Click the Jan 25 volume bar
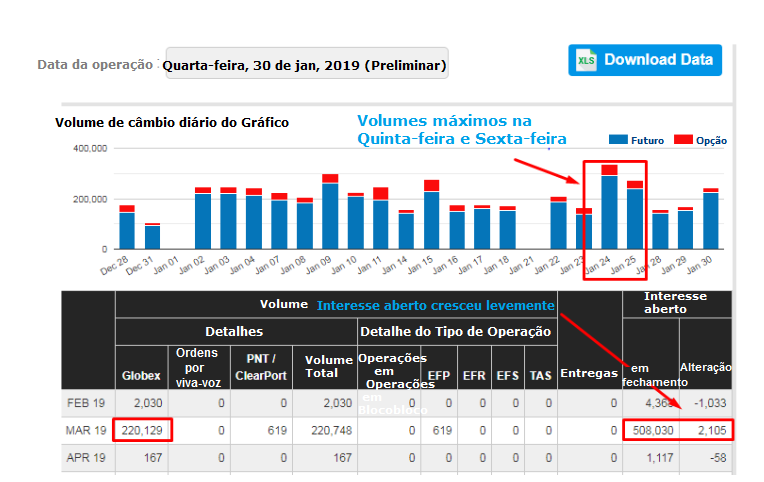The width and height of the screenshot is (764, 482). coord(634,217)
